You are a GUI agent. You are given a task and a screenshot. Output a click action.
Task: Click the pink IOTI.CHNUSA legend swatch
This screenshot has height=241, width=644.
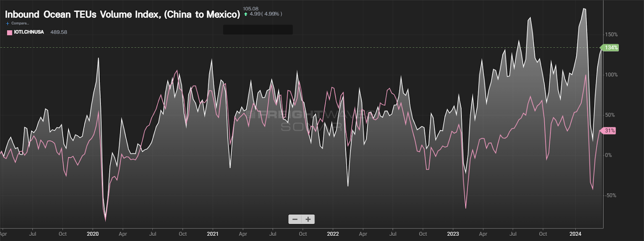[x=10, y=33]
